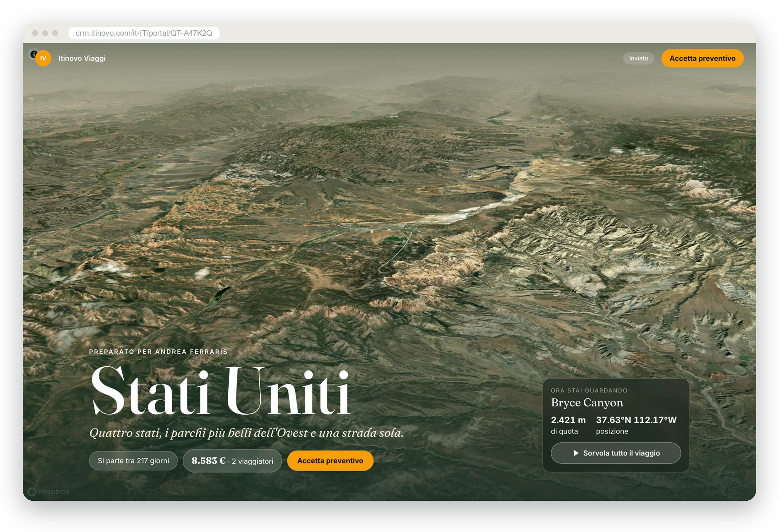Open the Itinovo Viaggi agency name
The width and height of the screenshot is (779, 532).
click(82, 58)
